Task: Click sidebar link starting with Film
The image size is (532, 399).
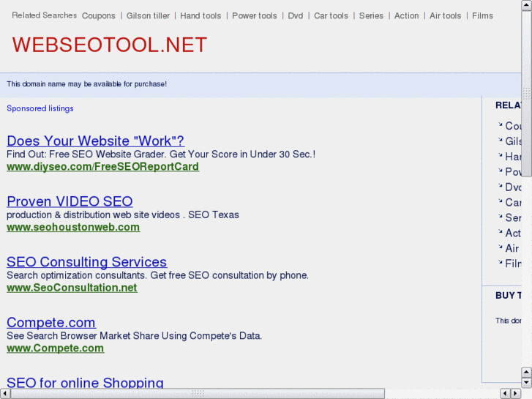Action: [513, 264]
